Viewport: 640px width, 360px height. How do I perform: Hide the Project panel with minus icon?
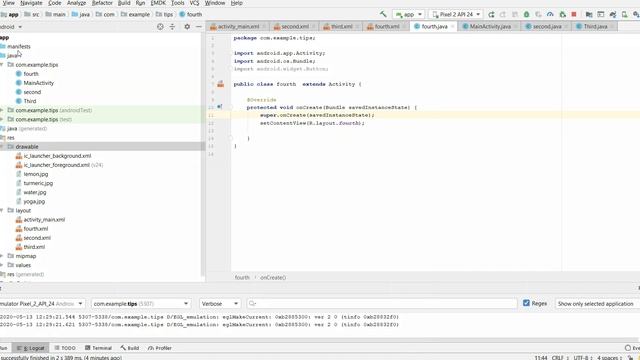coord(199,27)
